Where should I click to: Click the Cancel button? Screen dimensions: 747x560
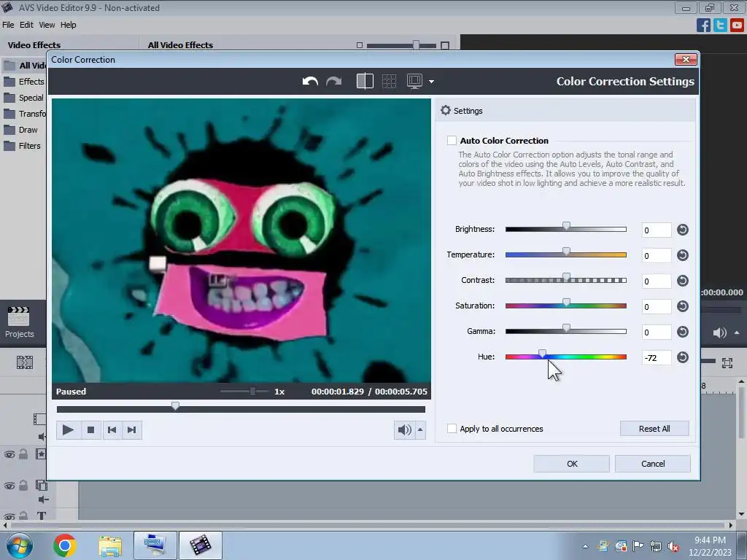tap(653, 464)
